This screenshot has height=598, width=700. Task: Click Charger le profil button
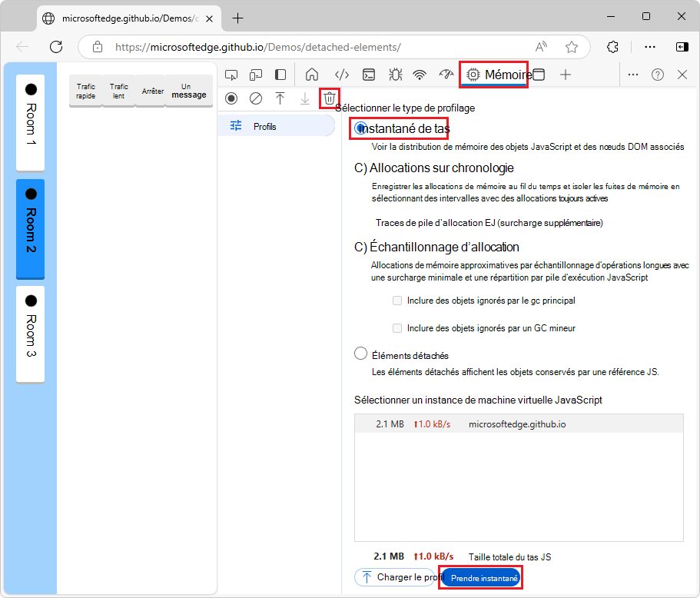396,577
